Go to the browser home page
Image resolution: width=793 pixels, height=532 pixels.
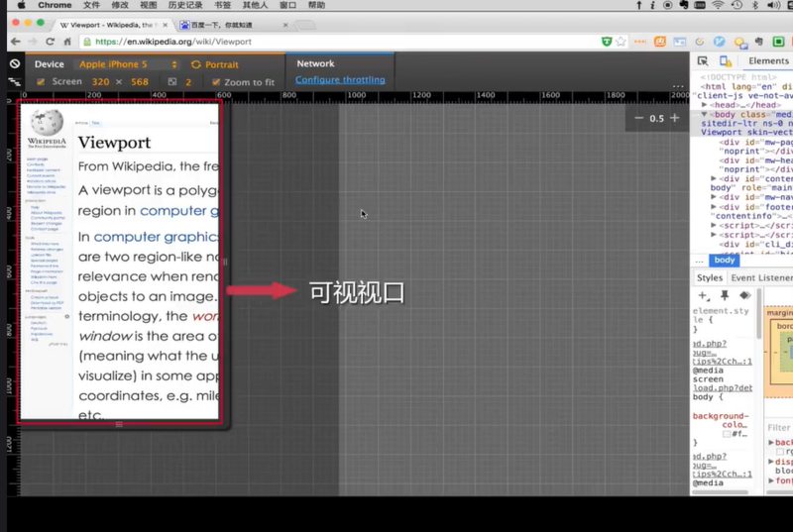tap(67, 42)
